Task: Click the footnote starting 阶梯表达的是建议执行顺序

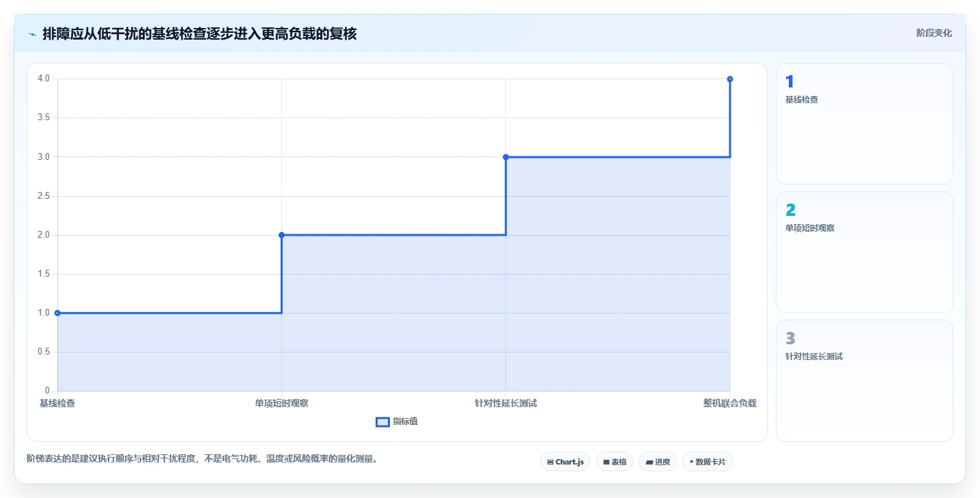Action: [x=202, y=459]
